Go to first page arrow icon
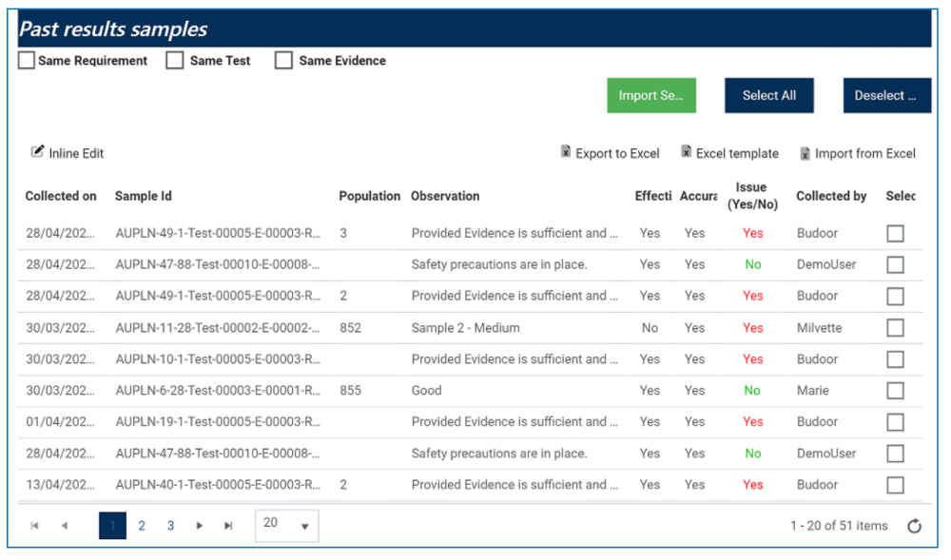The width and height of the screenshot is (951, 560). tap(35, 526)
